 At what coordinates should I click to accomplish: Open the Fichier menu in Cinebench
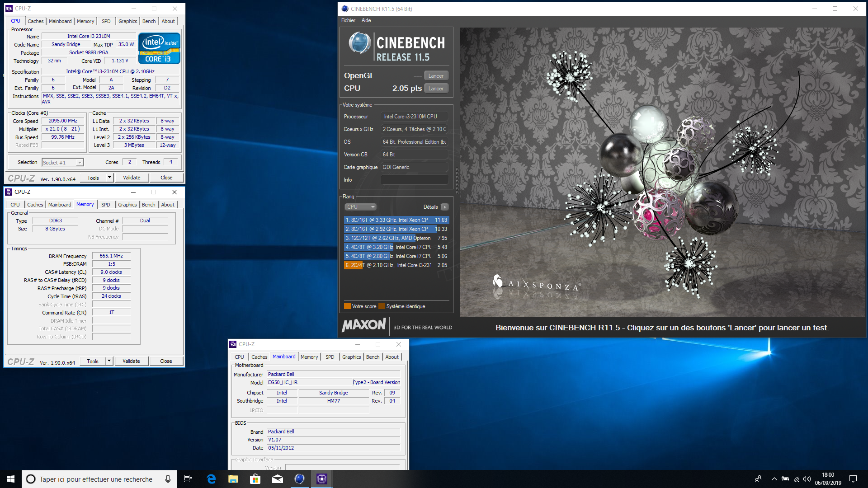[348, 20]
